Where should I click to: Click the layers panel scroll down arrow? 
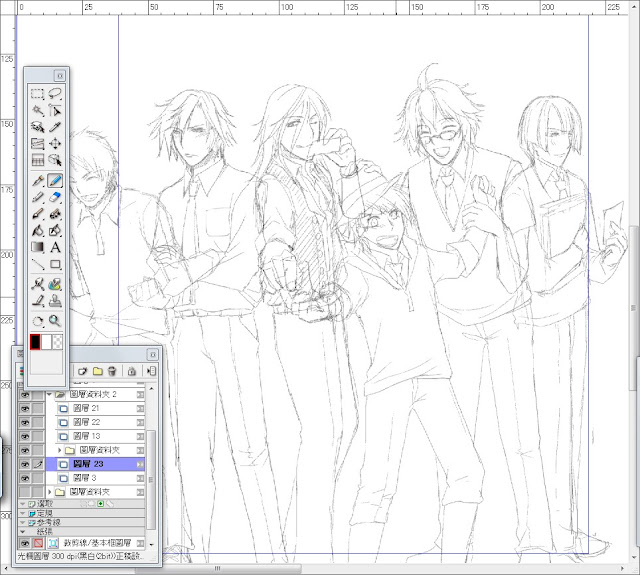[151, 545]
